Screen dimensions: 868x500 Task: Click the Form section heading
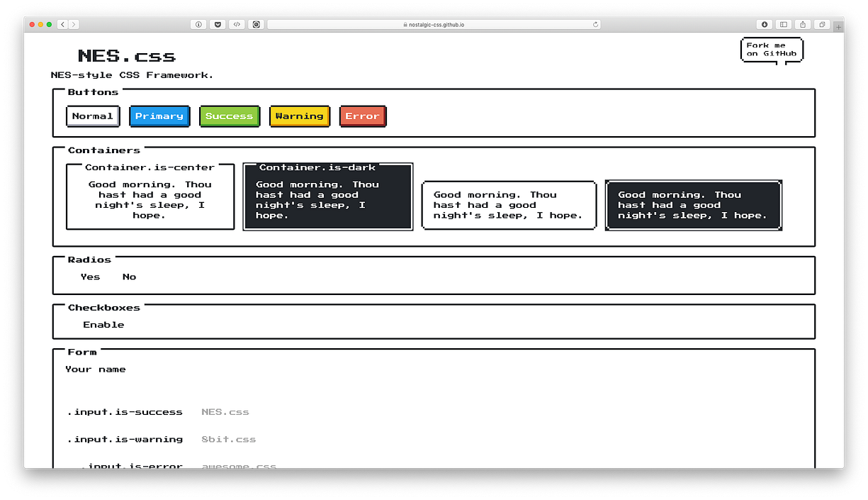pos(82,352)
